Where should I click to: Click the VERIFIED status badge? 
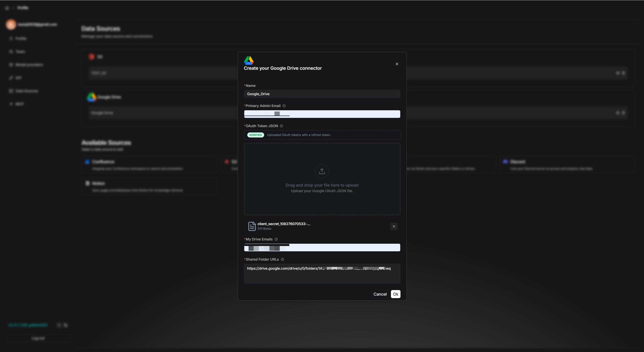[256, 135]
